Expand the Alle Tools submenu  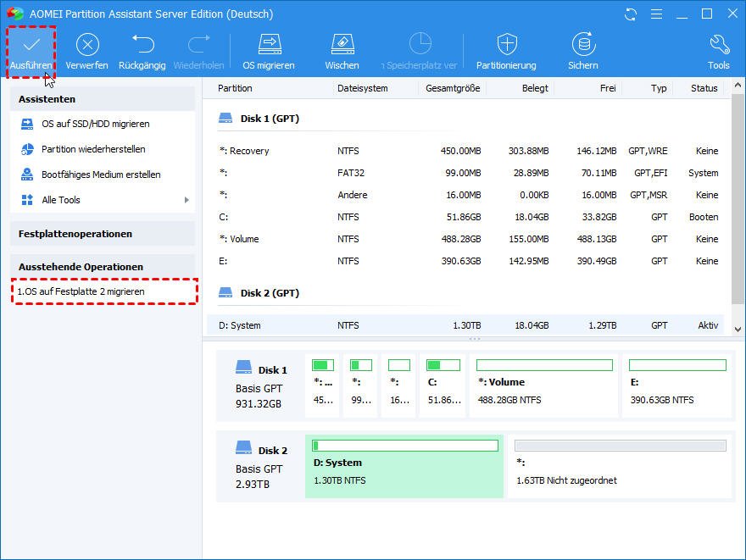pos(186,200)
